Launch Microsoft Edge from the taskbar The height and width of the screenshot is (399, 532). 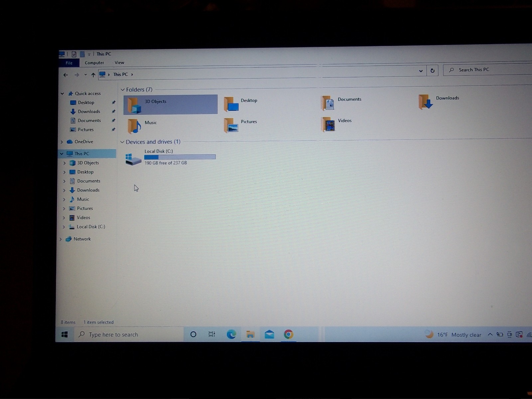231,334
